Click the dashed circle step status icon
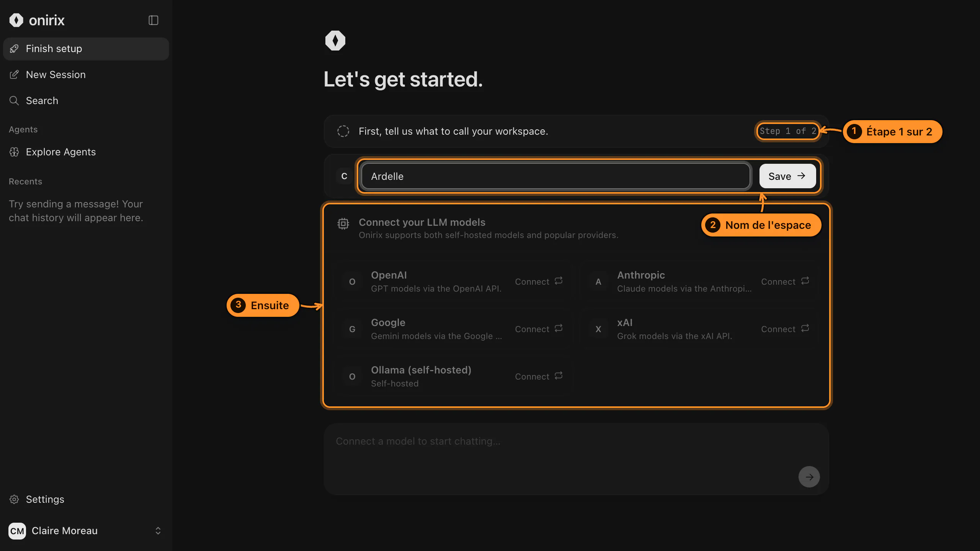 click(343, 131)
